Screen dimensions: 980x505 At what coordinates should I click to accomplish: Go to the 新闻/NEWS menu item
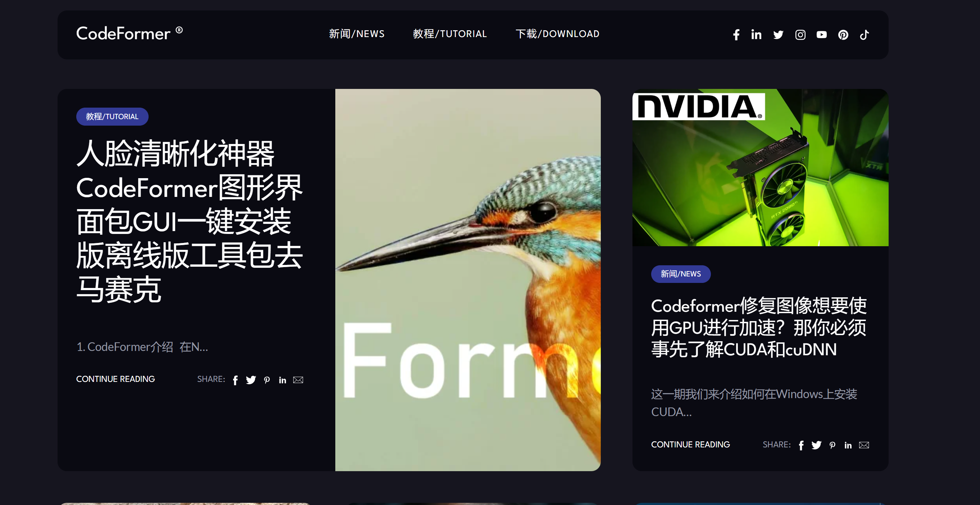[x=357, y=34]
